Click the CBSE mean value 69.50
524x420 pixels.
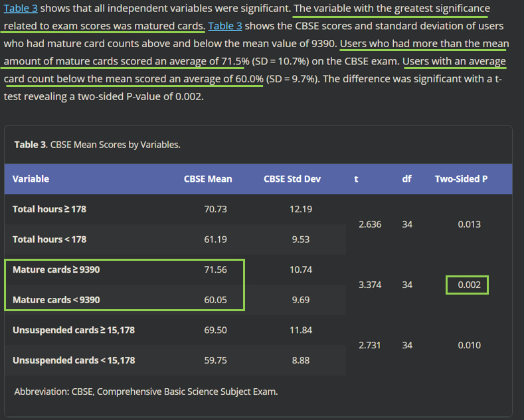click(x=216, y=330)
